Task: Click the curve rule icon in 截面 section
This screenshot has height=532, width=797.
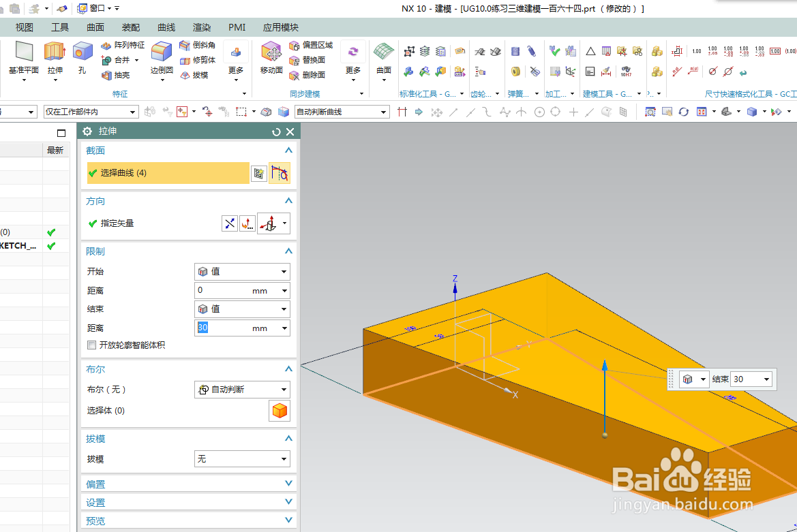Action: click(x=280, y=174)
